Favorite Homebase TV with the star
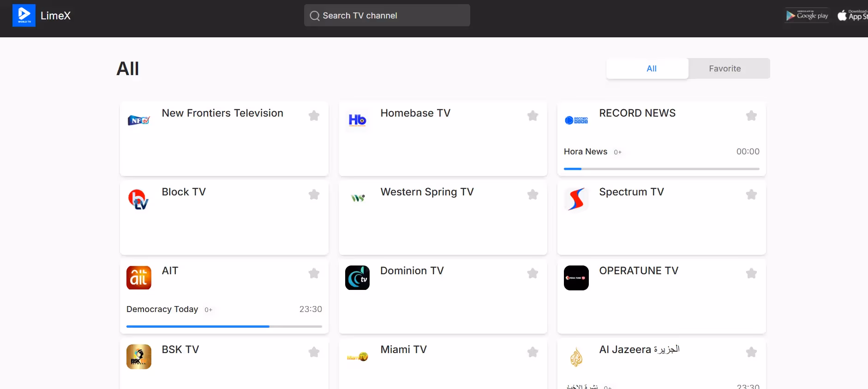Viewport: 868px width, 389px height. (x=533, y=115)
